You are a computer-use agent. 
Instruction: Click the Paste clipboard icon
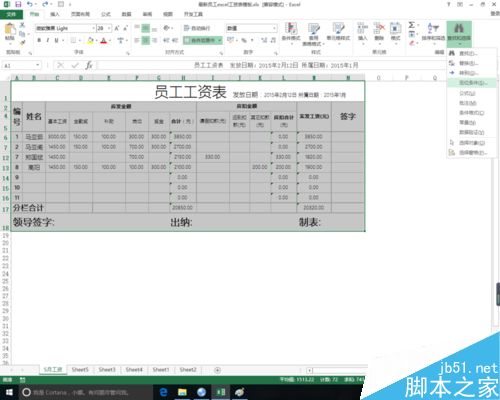click(10, 30)
